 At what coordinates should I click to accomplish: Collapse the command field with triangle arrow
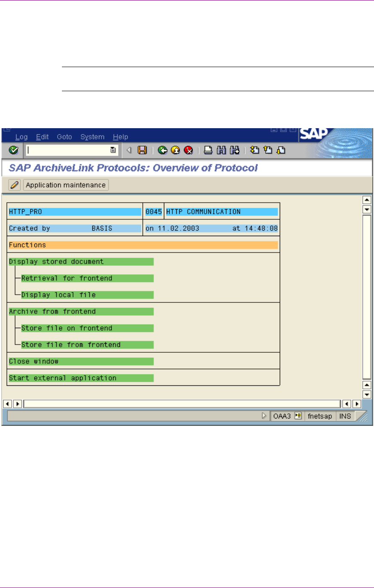coord(128,150)
